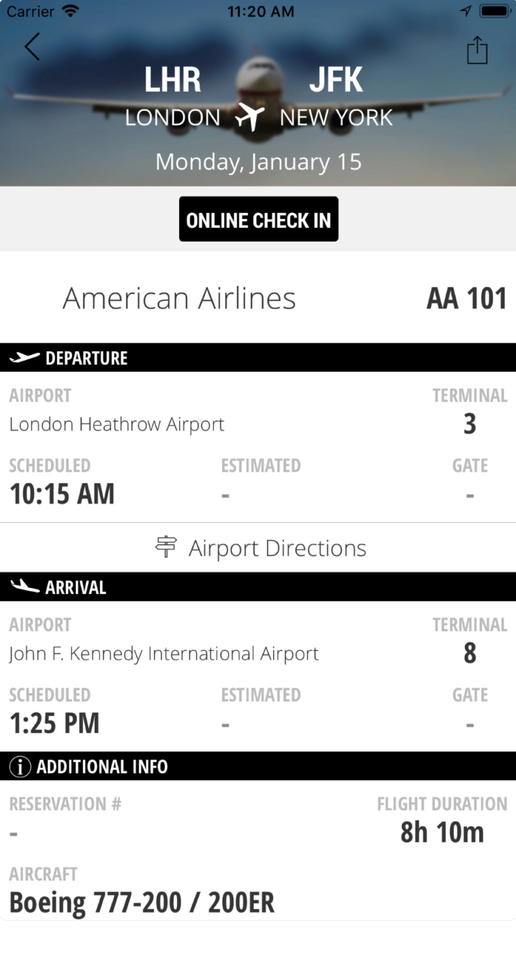Tap the battery indicator in status bar
The height and width of the screenshot is (980, 516).
click(495, 12)
